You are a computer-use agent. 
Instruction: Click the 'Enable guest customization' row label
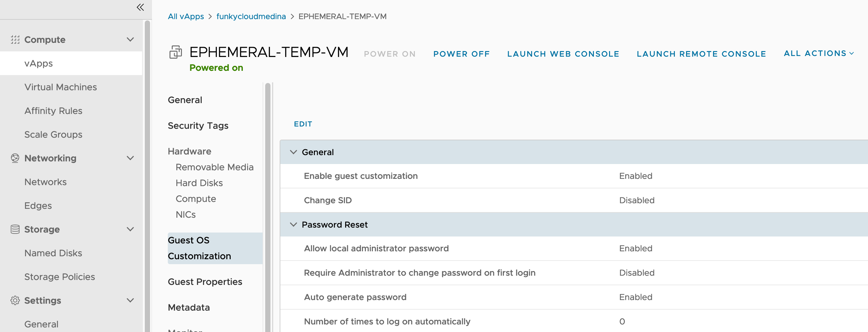[361, 176]
